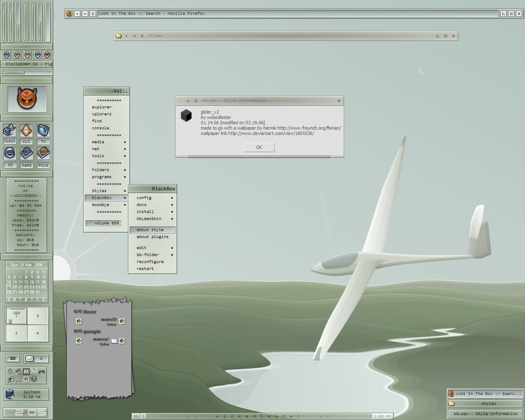Expand the net submenu

point(107,149)
